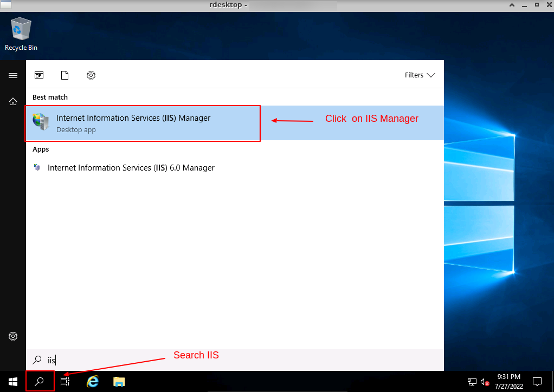Open Settings gear in left sidebar
The image size is (554, 392).
[13, 336]
